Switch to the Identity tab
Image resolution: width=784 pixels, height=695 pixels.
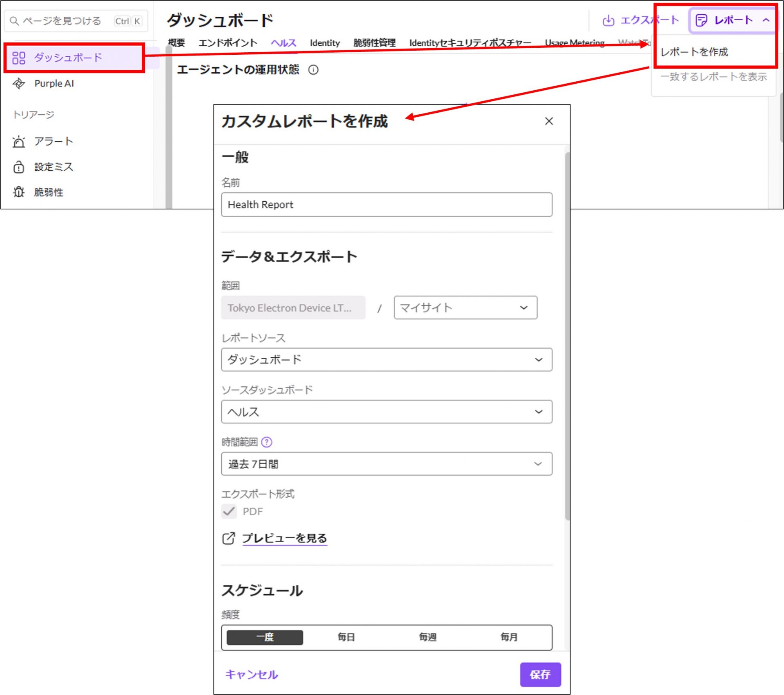pos(325,43)
